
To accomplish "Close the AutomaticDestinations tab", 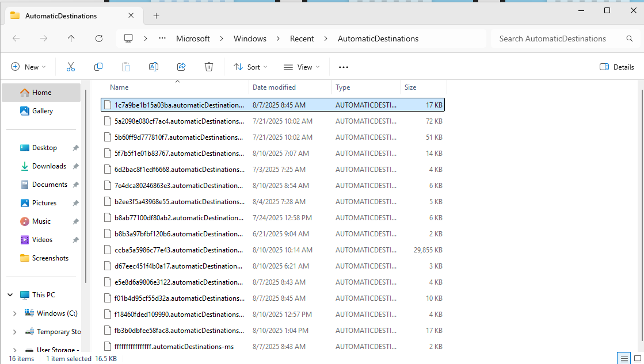I will click(131, 16).
